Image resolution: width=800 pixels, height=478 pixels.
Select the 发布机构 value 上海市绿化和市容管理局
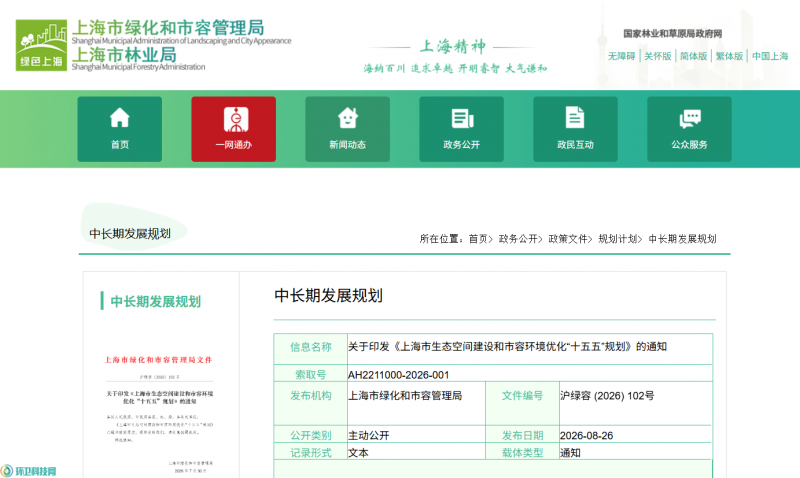click(x=405, y=396)
